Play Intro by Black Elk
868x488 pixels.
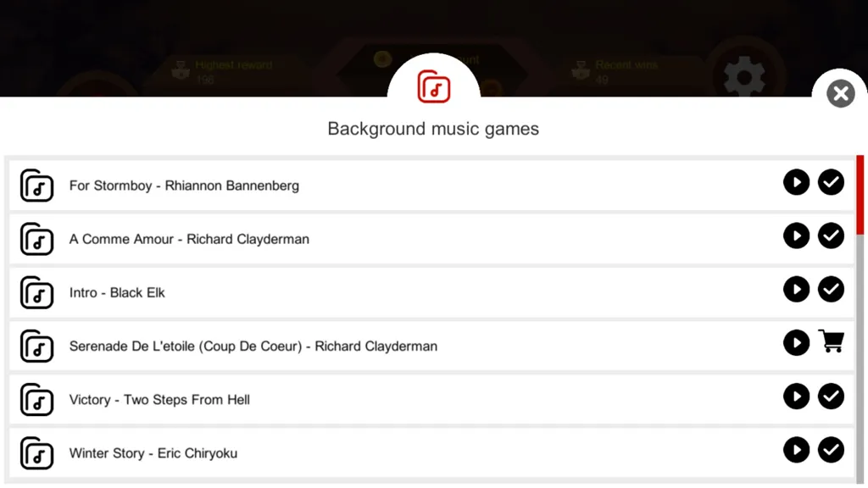coord(796,290)
